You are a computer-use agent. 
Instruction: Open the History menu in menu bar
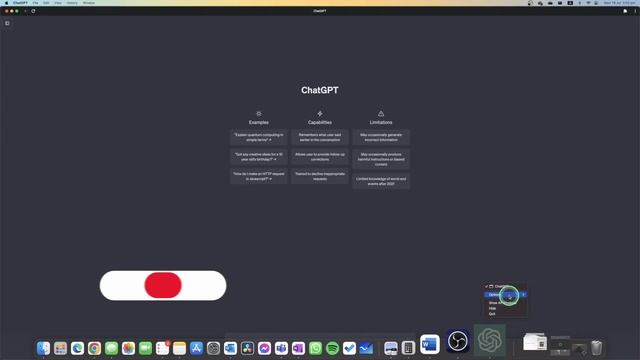(x=72, y=3)
